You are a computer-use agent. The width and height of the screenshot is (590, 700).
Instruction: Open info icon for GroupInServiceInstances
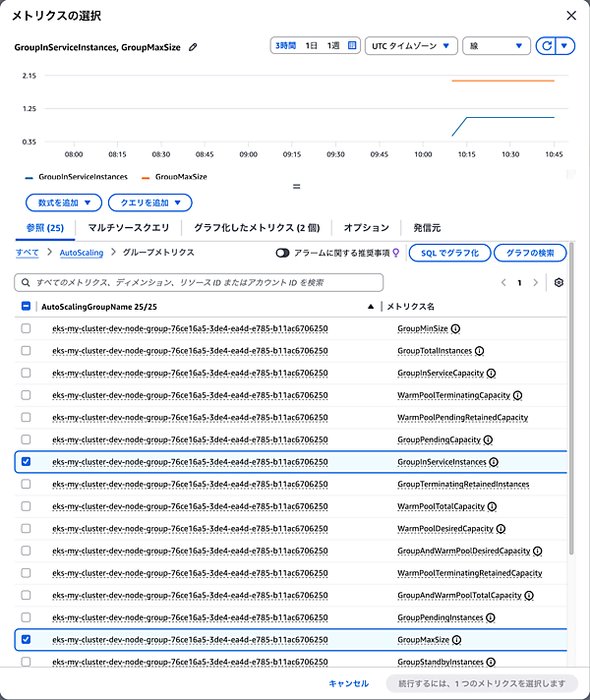pyautogui.click(x=494, y=462)
